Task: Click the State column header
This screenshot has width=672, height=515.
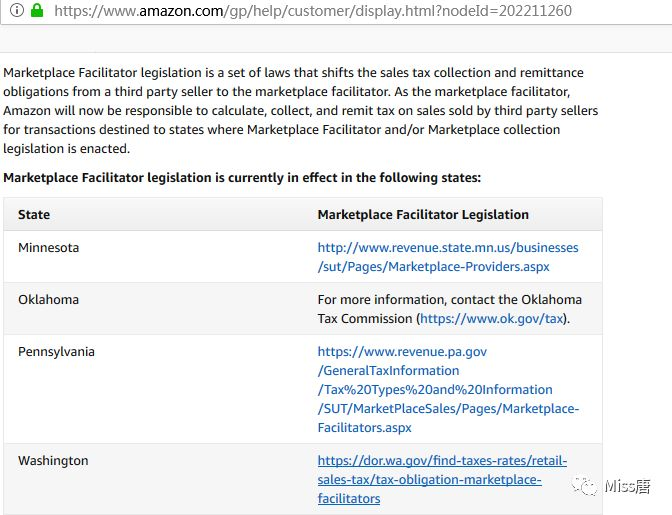Action: click(x=34, y=214)
